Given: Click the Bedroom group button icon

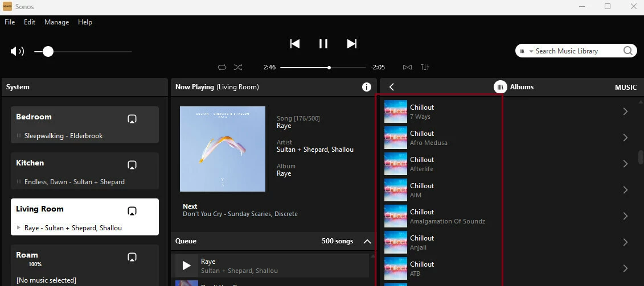Looking at the screenshot, I should tap(132, 119).
